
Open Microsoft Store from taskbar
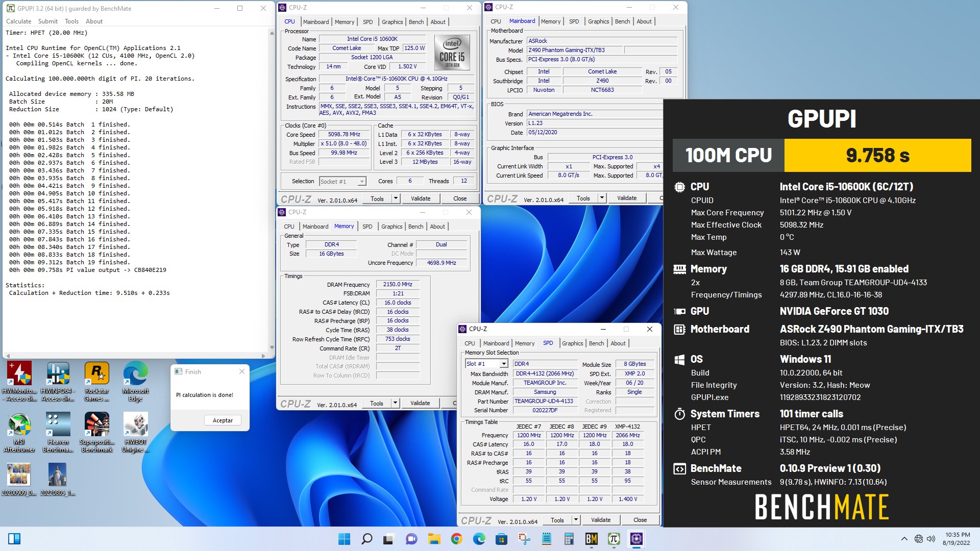coord(501,539)
